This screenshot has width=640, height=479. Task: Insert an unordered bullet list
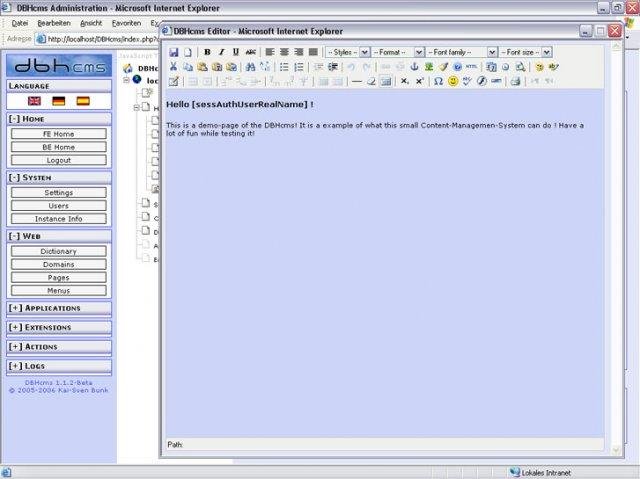[x=284, y=67]
